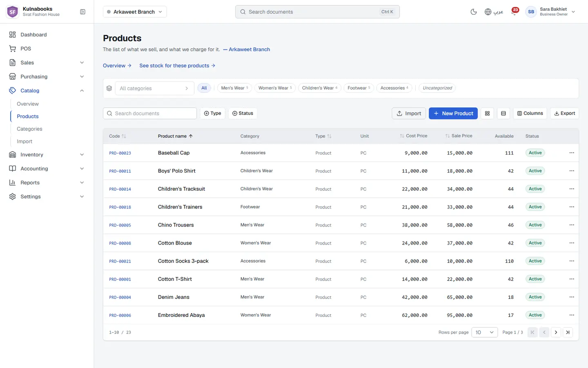Click the Import button

(409, 113)
